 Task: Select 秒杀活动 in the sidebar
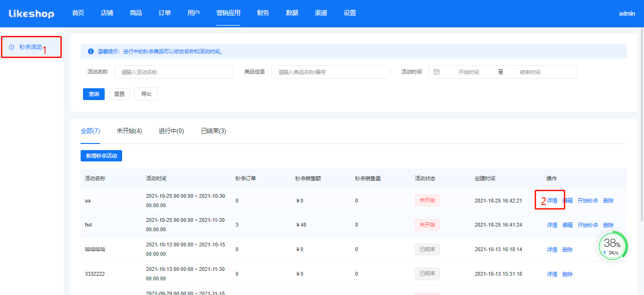point(32,47)
